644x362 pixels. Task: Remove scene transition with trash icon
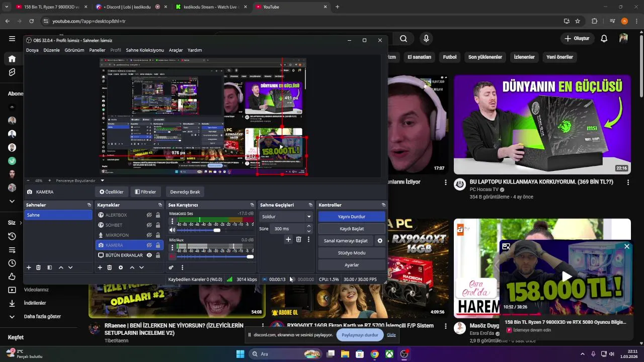pyautogui.click(x=298, y=240)
